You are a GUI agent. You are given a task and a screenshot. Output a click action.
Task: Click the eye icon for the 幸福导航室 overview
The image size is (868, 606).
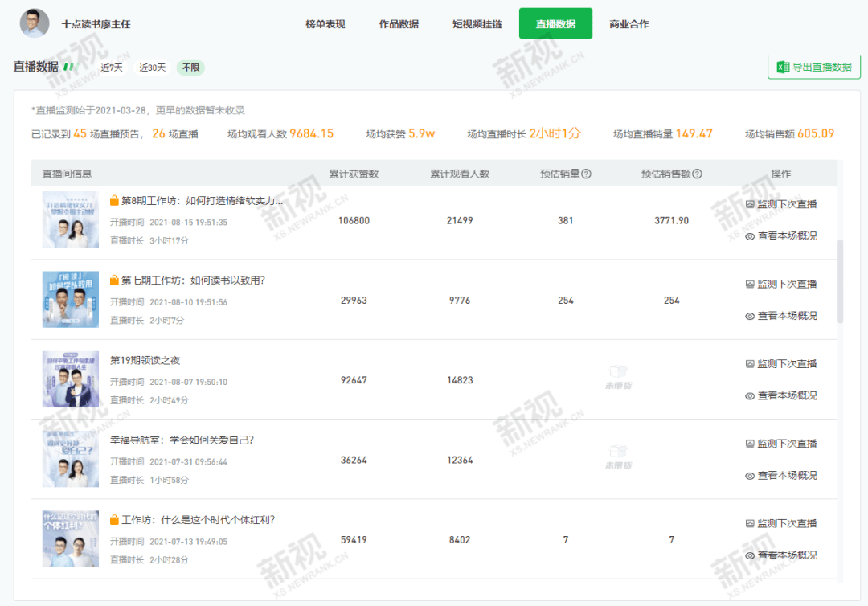750,476
